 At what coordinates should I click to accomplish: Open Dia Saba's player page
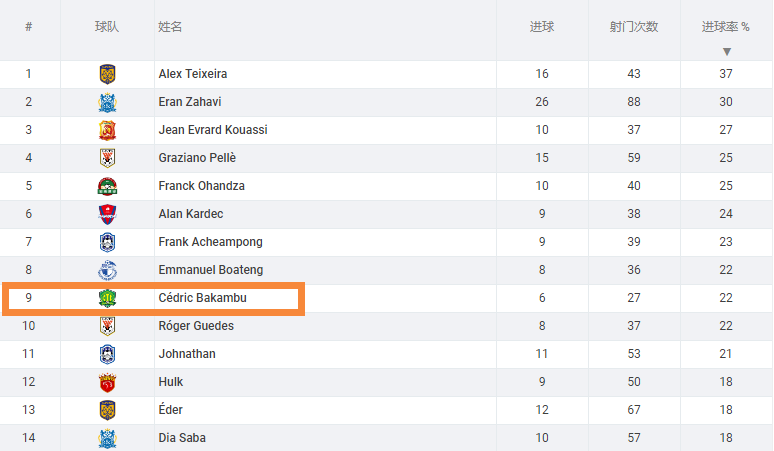pos(182,438)
